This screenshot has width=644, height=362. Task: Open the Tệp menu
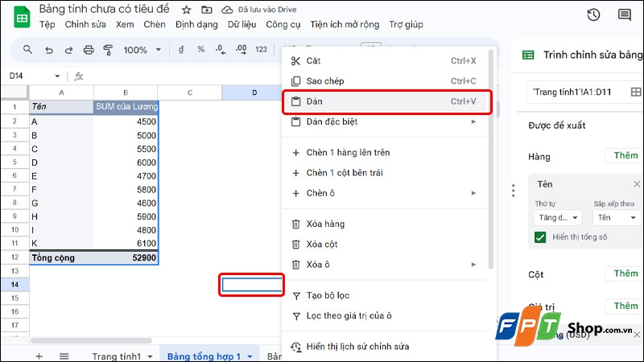coord(47,25)
